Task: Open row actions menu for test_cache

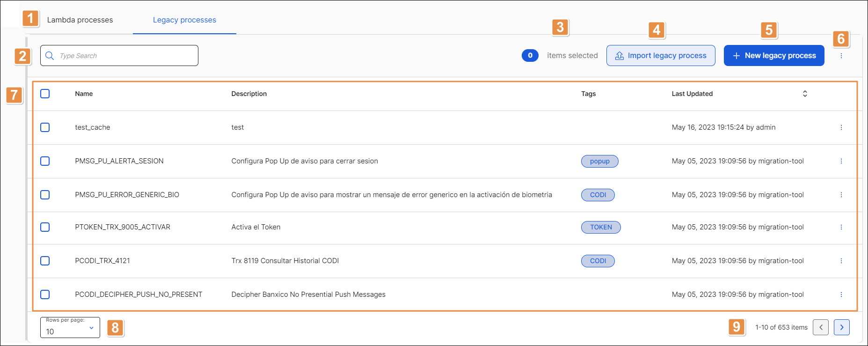Action: (841, 127)
